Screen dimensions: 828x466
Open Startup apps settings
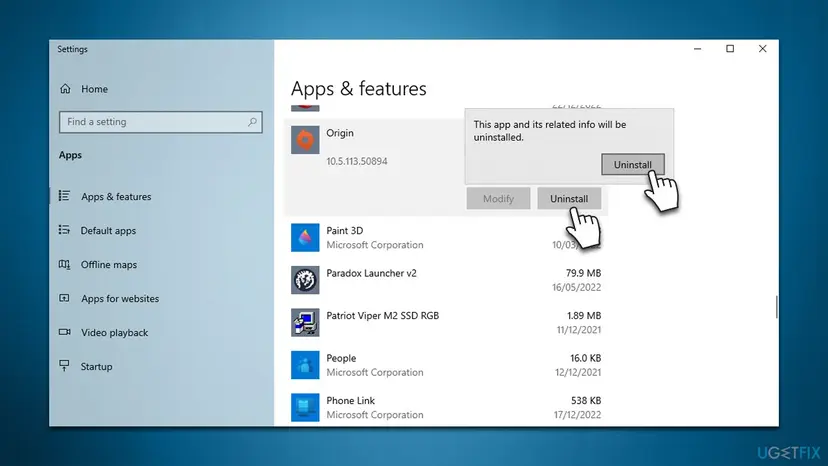pos(96,367)
